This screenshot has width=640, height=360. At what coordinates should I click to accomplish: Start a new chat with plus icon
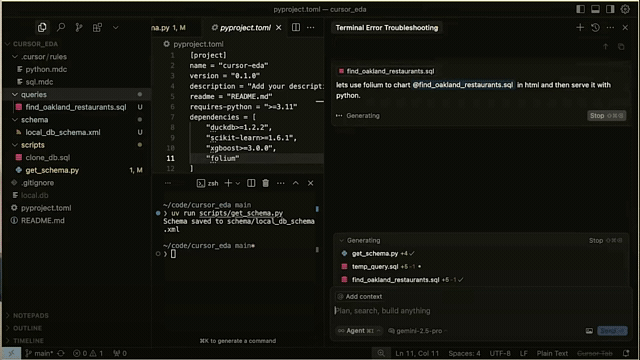[580, 27]
